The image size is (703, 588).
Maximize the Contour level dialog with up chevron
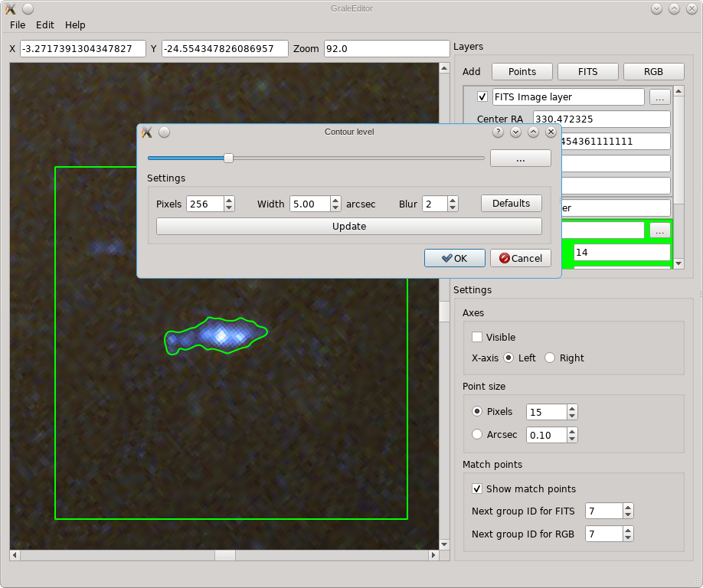(533, 132)
